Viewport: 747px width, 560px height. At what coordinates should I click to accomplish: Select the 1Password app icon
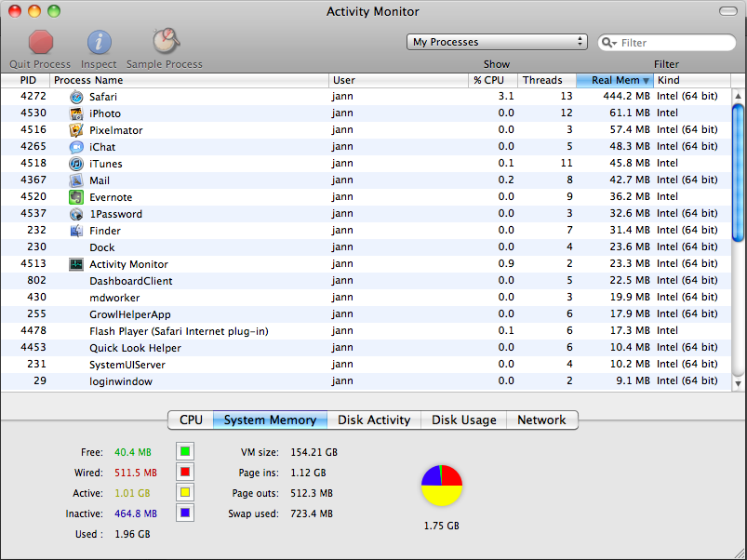[x=76, y=214]
